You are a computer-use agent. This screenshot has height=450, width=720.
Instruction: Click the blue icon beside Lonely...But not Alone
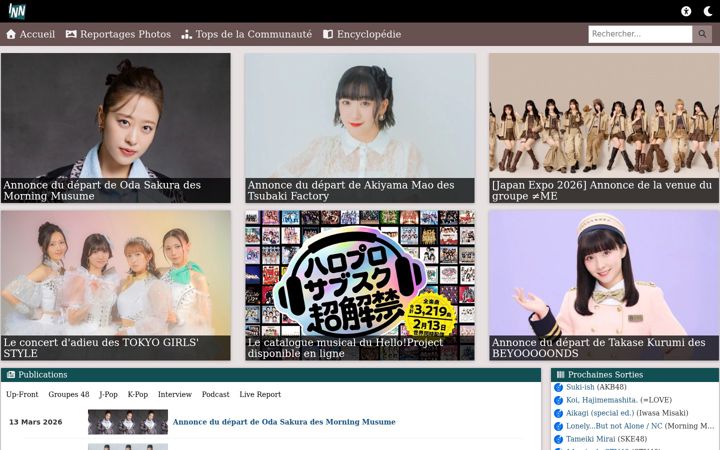pos(558,426)
